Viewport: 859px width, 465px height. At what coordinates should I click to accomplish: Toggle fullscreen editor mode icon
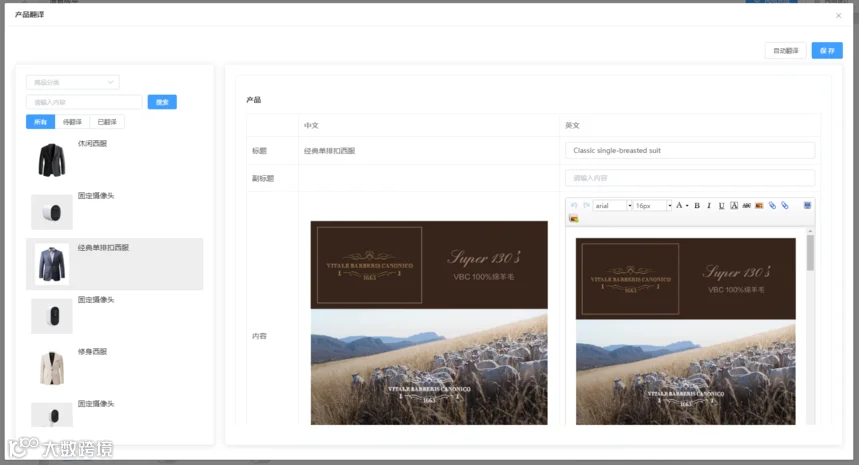(807, 205)
